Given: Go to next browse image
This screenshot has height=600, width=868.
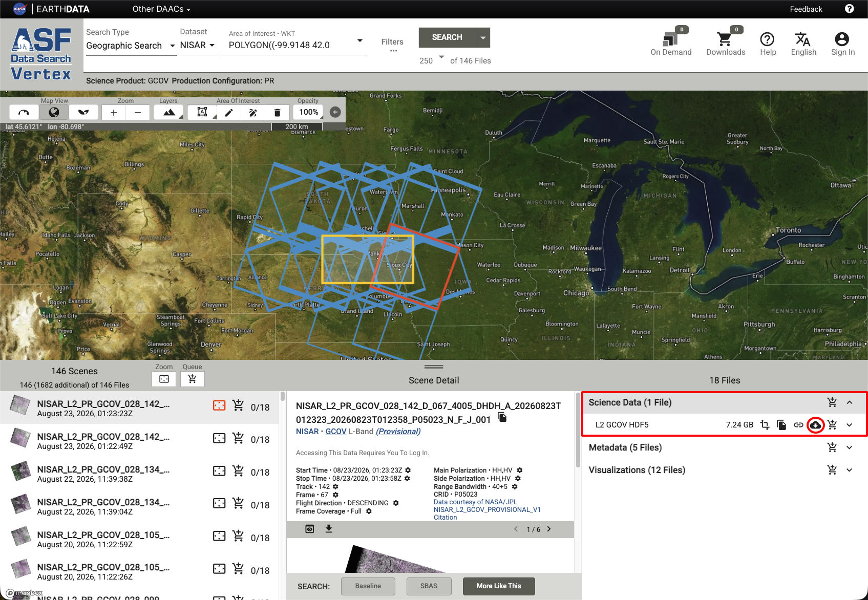Looking at the screenshot, I should coord(549,529).
